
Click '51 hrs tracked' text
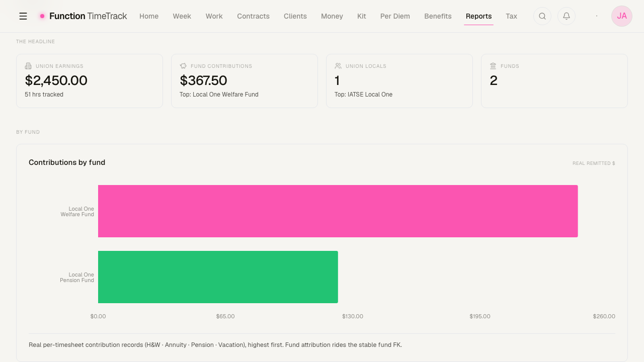click(x=44, y=95)
